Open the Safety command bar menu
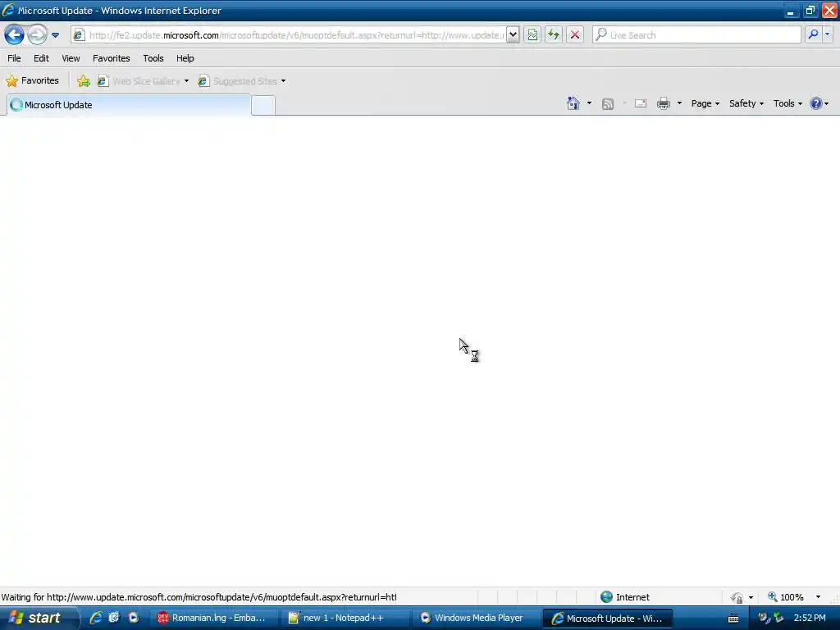This screenshot has width=840, height=630. tap(746, 103)
